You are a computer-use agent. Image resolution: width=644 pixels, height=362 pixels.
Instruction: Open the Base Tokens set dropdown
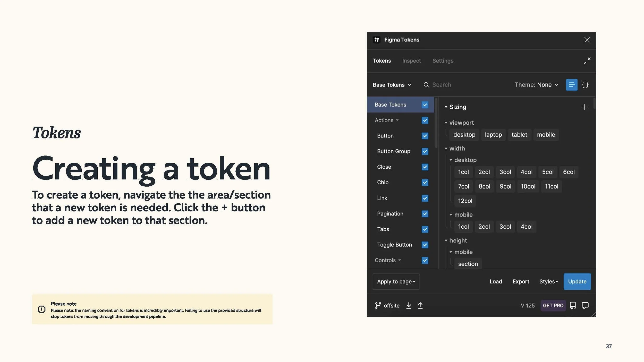(392, 85)
